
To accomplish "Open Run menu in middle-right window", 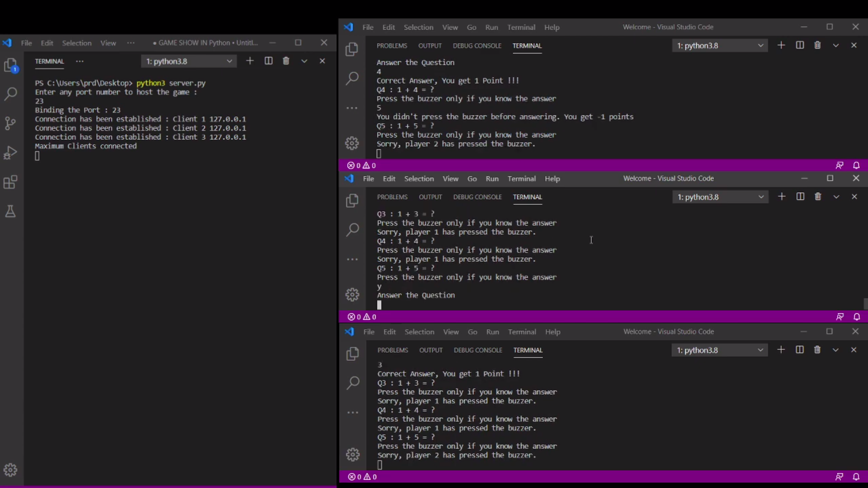I will [x=492, y=178].
